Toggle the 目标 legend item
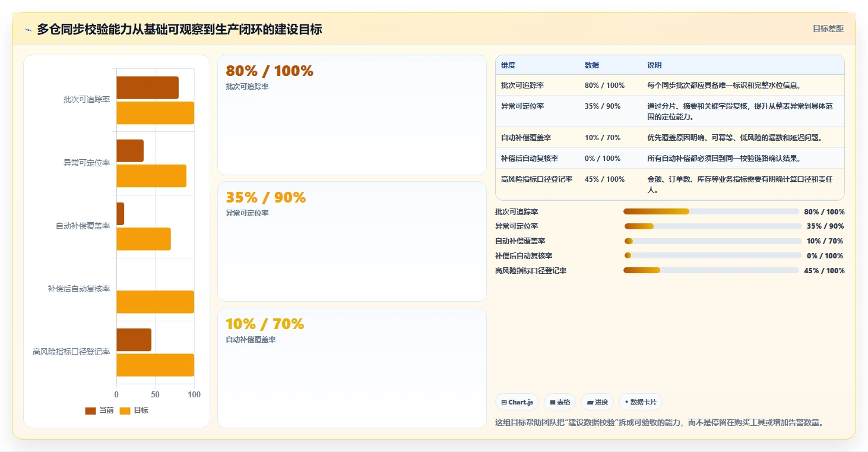Image resolution: width=868 pixels, height=452 pixels. pyautogui.click(x=134, y=410)
